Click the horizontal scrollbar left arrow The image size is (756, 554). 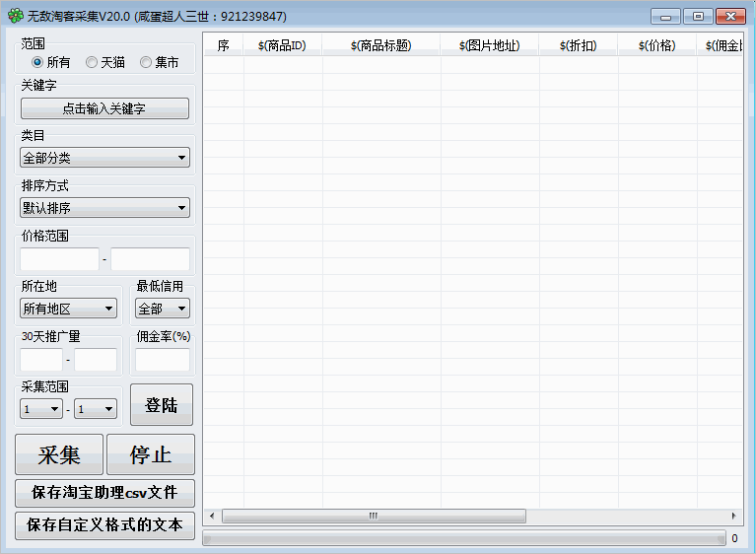coord(212,516)
